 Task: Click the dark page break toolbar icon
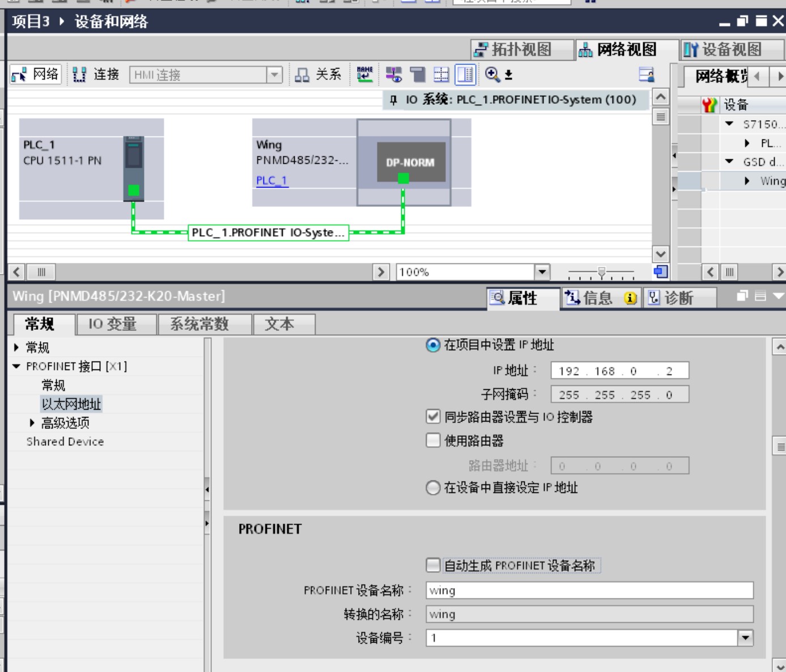click(418, 74)
